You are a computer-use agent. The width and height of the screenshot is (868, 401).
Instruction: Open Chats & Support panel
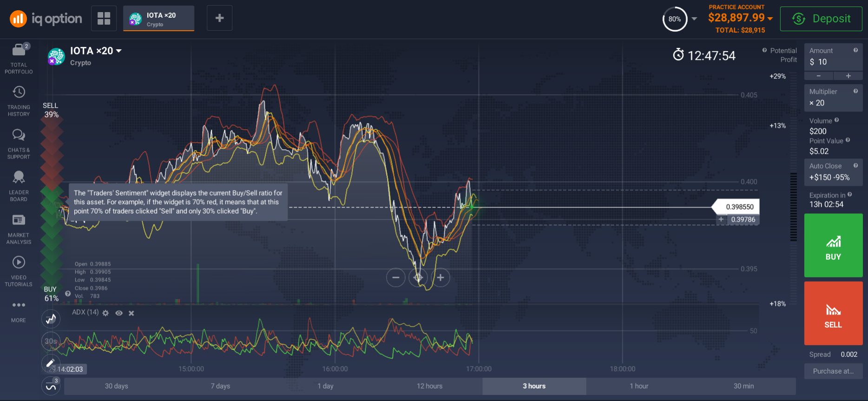coord(19,144)
